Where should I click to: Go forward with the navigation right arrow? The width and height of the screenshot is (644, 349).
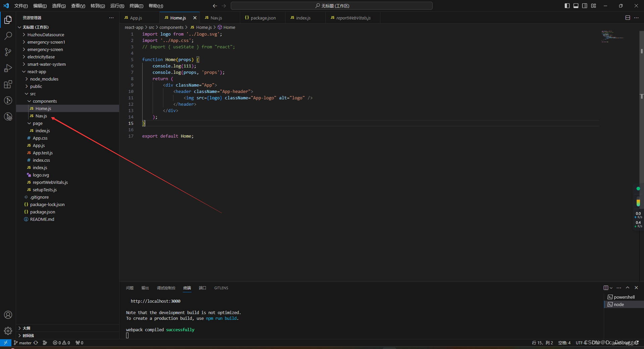[224, 6]
